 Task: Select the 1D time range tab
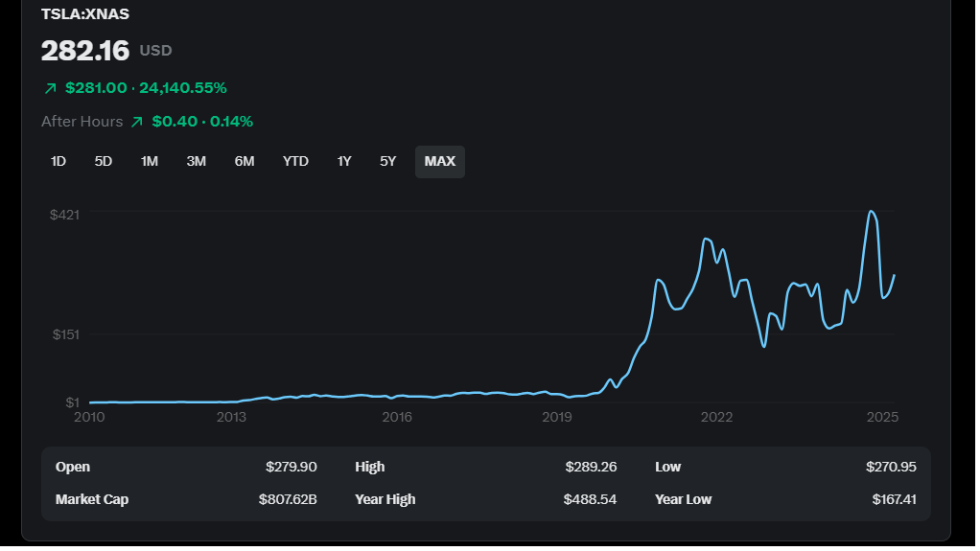pos(58,163)
